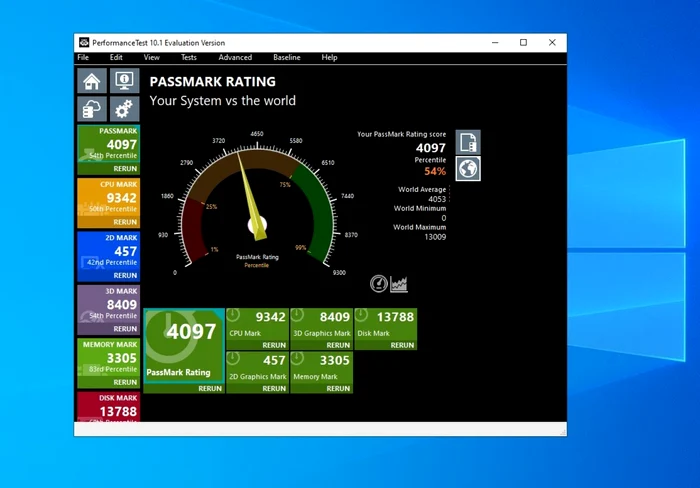
Task: Rerun the Memory Mark test in sidebar
Action: (x=125, y=382)
